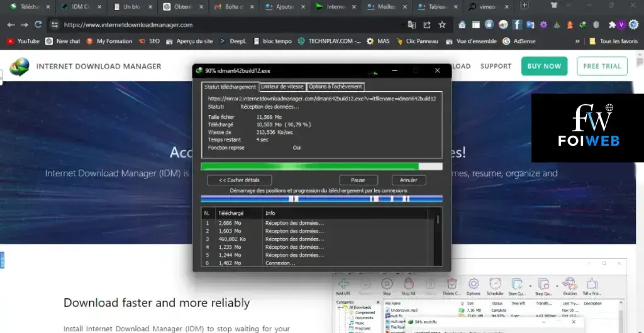Click the orange chess piece extension icon
Viewport: 644px width, 333px height.
[570, 25]
